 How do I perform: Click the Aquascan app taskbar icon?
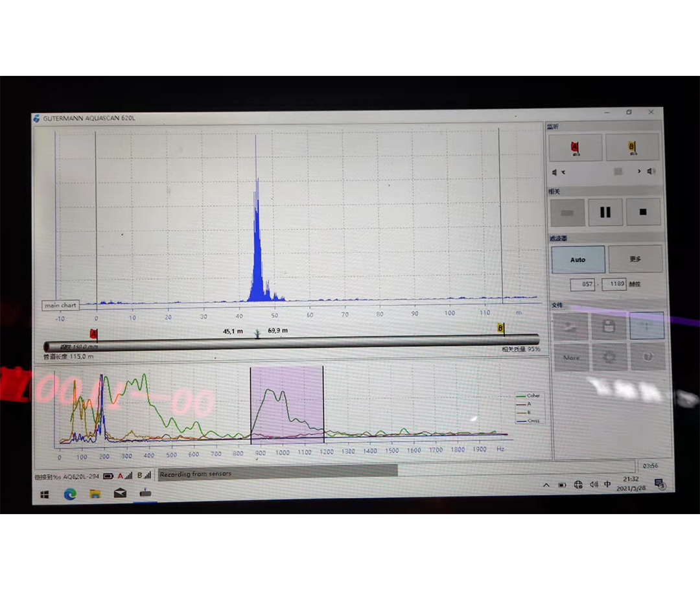[x=146, y=493]
